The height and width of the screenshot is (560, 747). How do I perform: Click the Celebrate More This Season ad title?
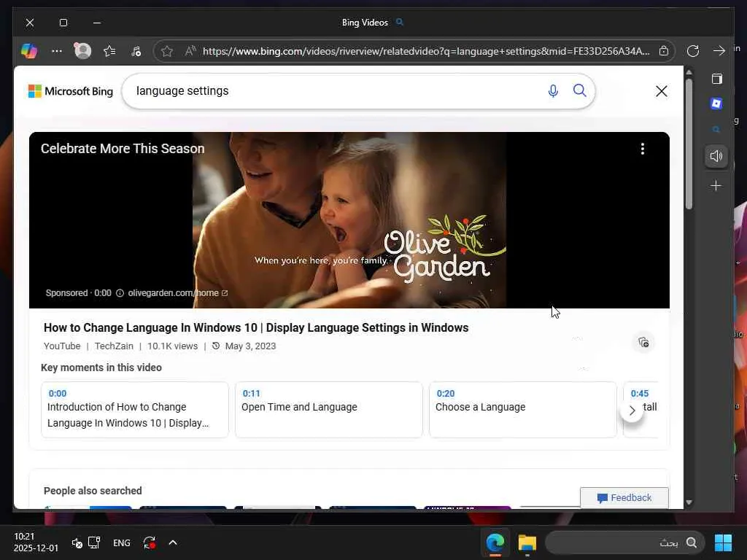pyautogui.click(x=123, y=149)
